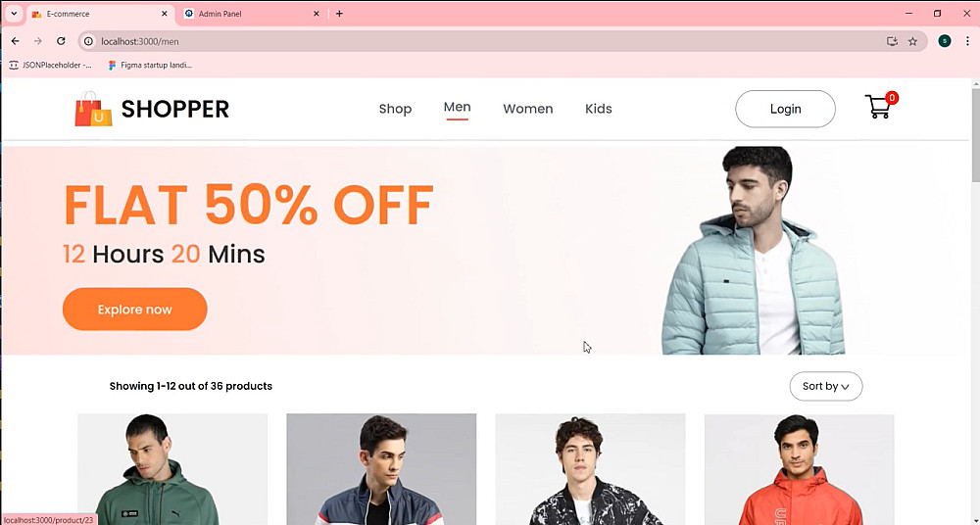980x525 pixels.
Task: Open the Kids category
Action: pos(598,109)
